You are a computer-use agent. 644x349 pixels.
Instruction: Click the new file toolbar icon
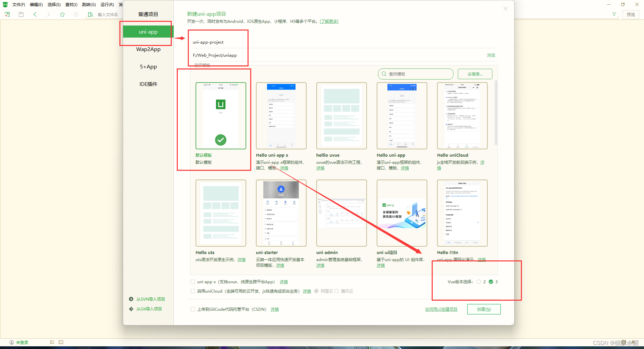click(7, 14)
